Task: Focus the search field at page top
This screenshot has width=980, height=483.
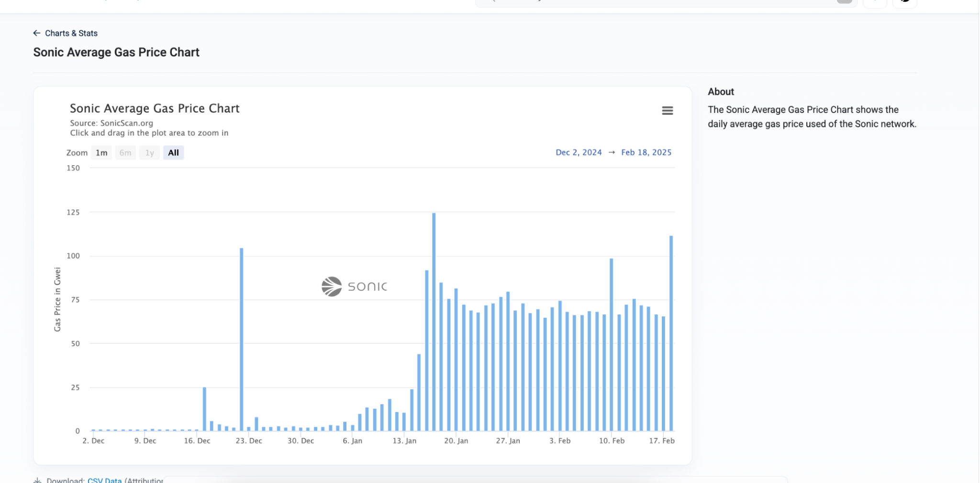Action: pos(660,2)
